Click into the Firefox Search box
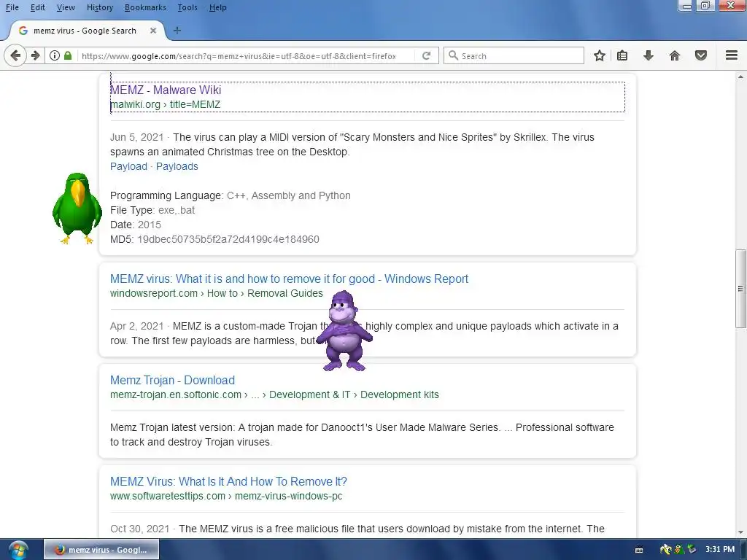The width and height of the screenshot is (747, 560). [x=514, y=55]
